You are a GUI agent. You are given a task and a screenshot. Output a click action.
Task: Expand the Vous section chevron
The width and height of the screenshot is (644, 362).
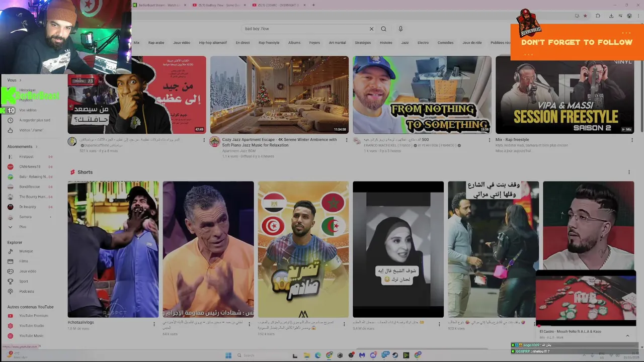pos(20,80)
